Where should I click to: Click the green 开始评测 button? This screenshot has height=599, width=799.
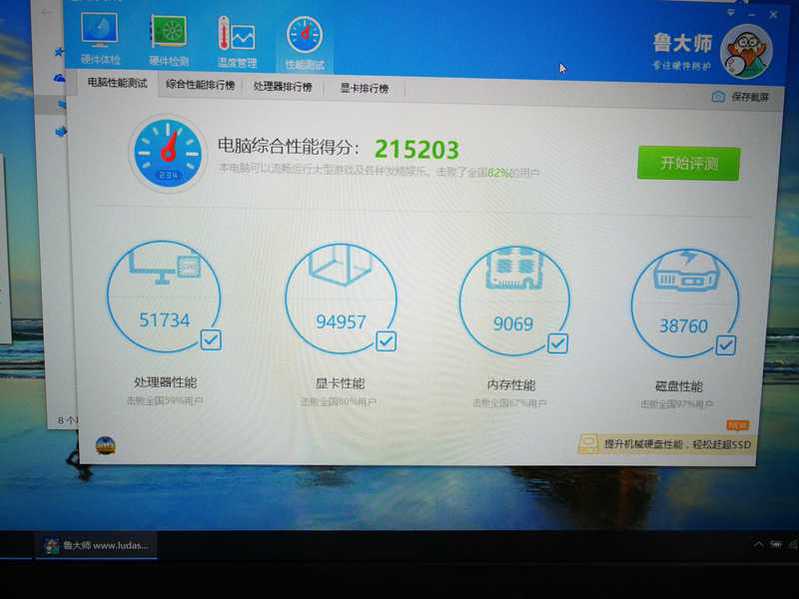point(688,163)
